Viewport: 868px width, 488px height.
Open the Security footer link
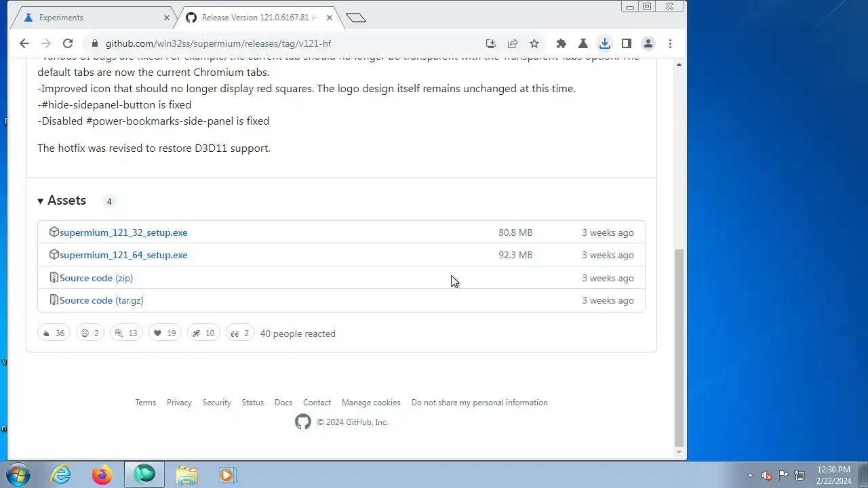click(x=217, y=403)
